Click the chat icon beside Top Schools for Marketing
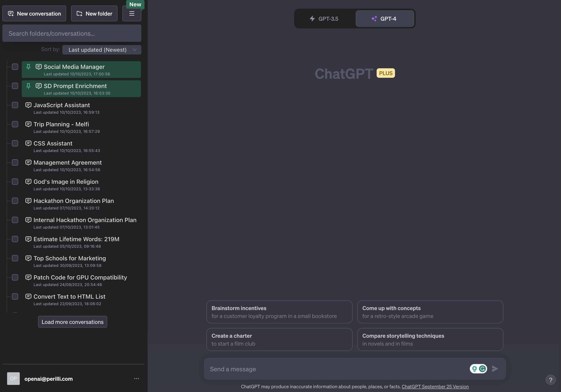The height and width of the screenshot is (392, 561). (x=28, y=258)
